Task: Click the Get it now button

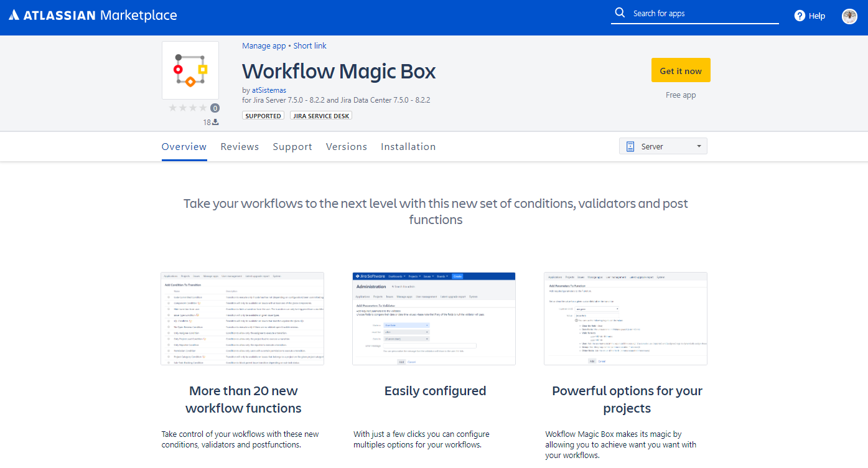Action: pos(681,70)
